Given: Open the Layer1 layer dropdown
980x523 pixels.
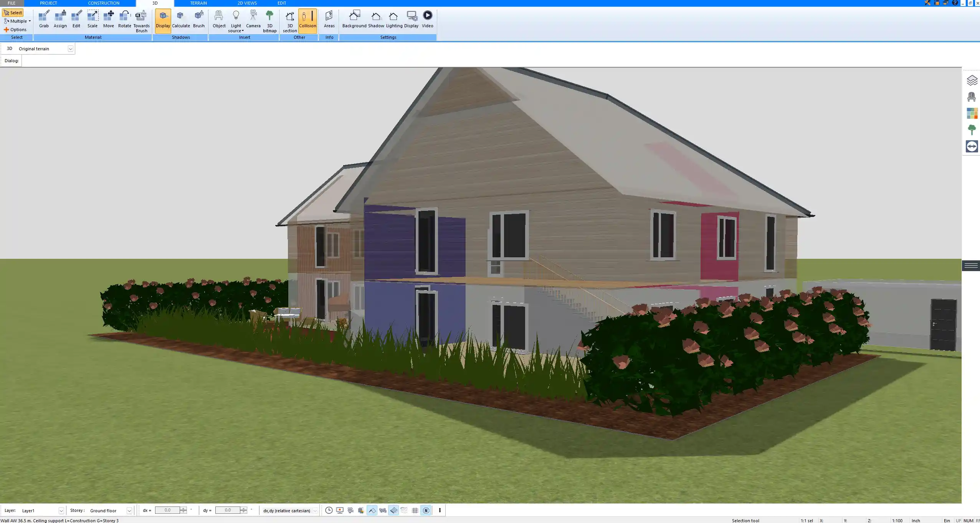Looking at the screenshot, I should pos(61,510).
